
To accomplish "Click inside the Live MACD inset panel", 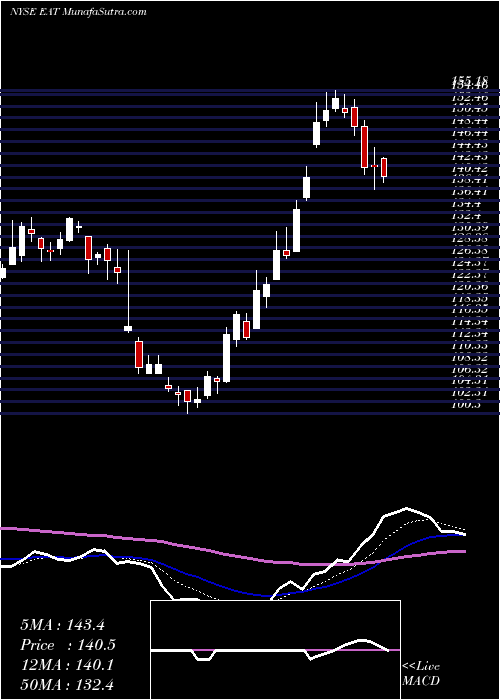I will tap(275, 650).
